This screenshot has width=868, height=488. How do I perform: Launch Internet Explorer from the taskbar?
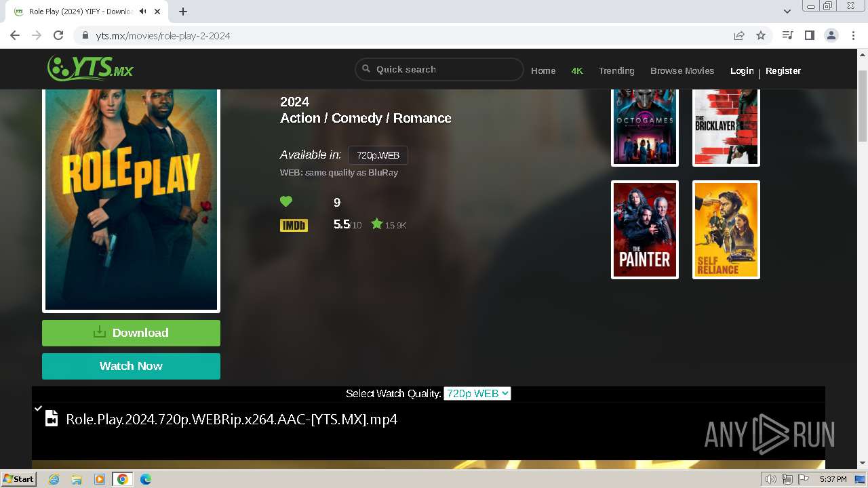(54, 479)
